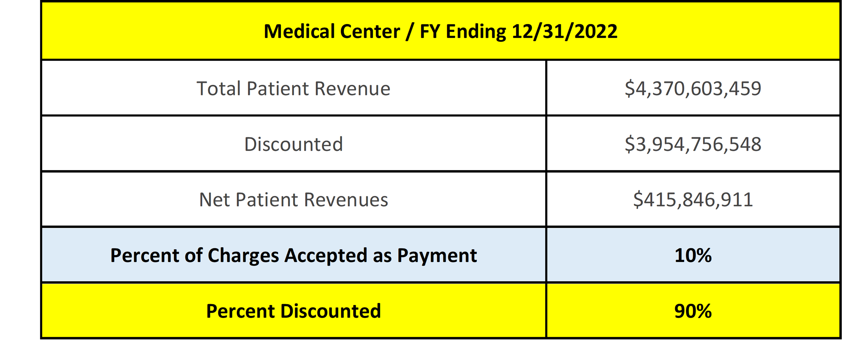
Task: Select Percent of Charges Accepted as Payment
Action: click(x=293, y=255)
